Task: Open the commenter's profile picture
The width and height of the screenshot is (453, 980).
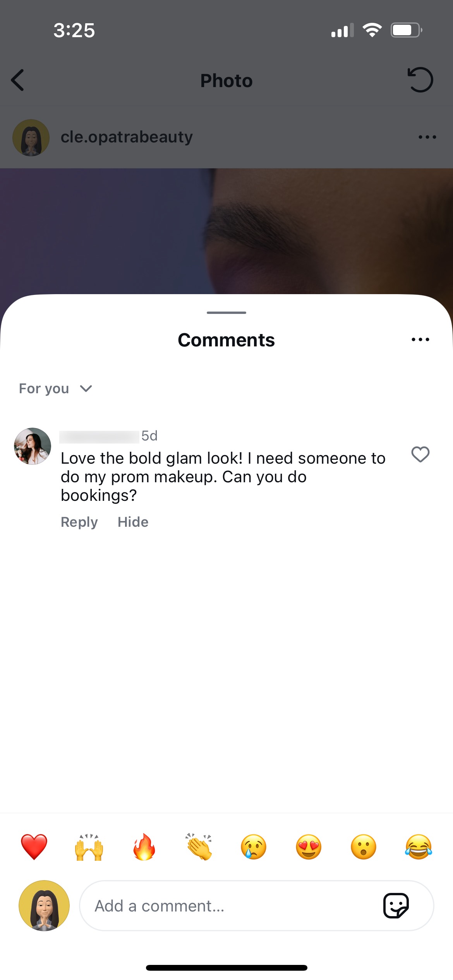Action: pos(33,446)
